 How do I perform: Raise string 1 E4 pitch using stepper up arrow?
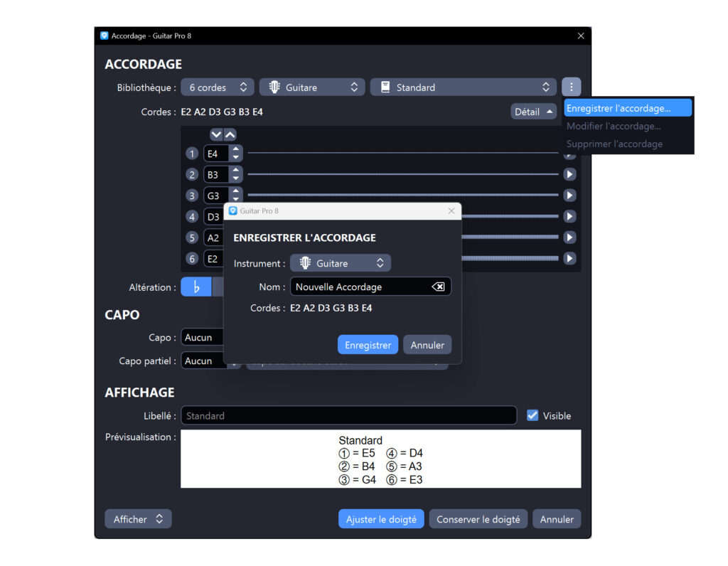tap(236, 149)
